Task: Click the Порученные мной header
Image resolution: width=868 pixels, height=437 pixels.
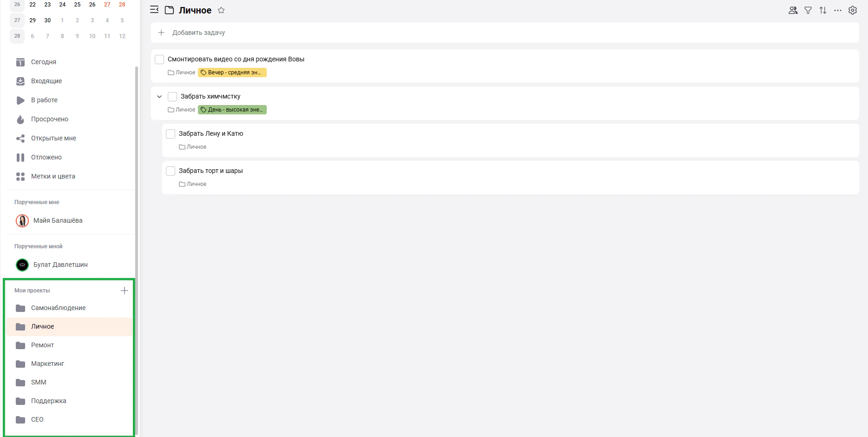Action: [x=38, y=246]
